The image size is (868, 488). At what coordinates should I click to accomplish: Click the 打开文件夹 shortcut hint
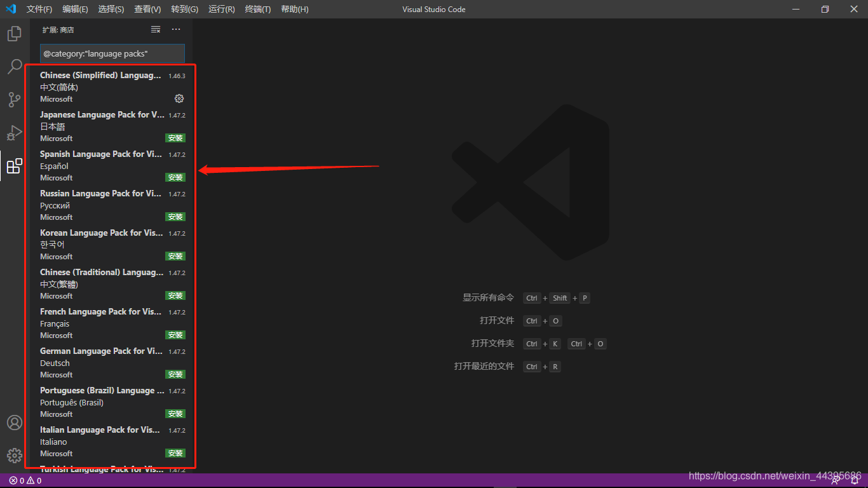(492, 344)
